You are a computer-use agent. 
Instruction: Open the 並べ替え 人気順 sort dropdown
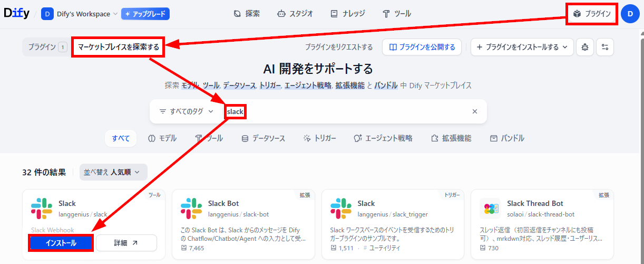click(x=113, y=172)
